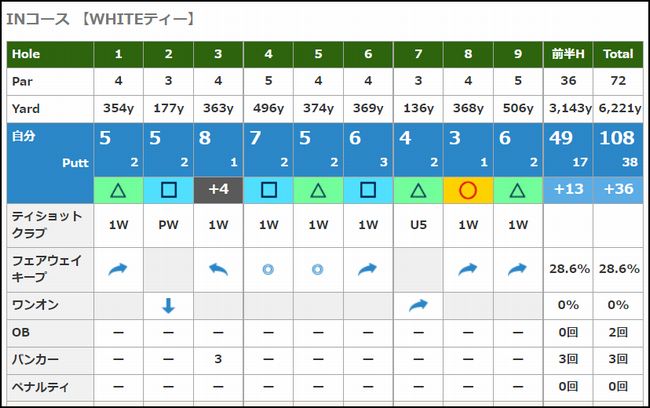Click the +36 total over-par cell

coord(618,189)
